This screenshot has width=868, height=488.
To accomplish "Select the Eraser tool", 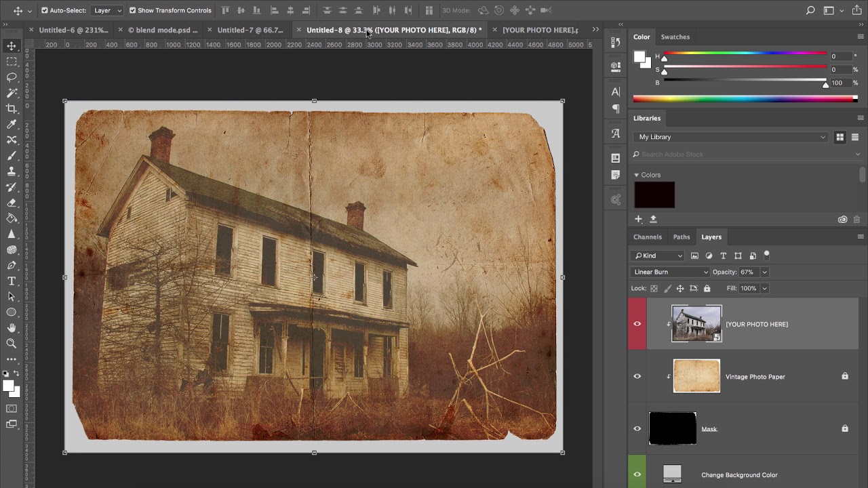I will tap(12, 203).
